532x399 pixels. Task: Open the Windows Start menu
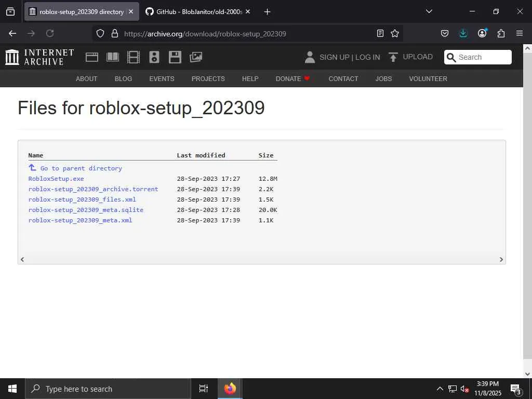point(12,389)
